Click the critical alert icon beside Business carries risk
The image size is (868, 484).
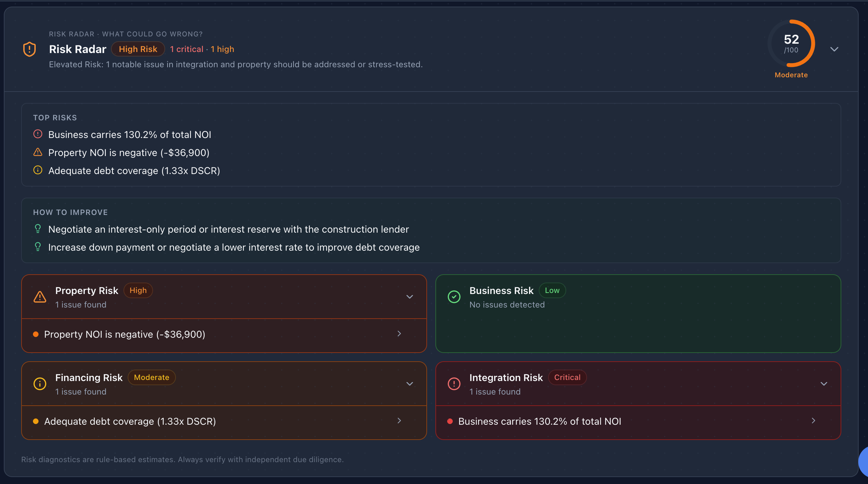[38, 134]
